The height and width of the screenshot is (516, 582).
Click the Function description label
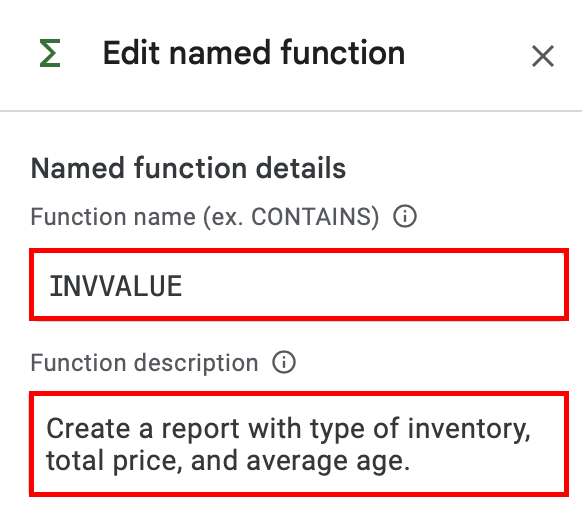(x=144, y=363)
